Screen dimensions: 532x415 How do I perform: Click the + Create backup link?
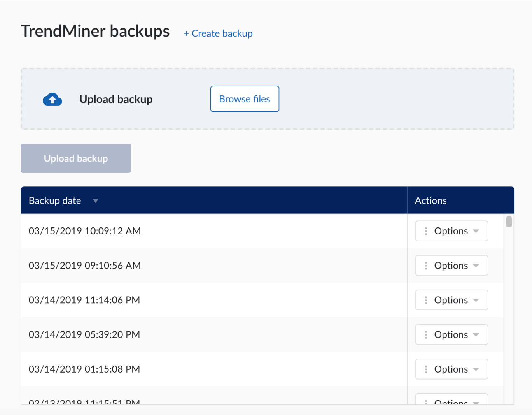point(218,33)
